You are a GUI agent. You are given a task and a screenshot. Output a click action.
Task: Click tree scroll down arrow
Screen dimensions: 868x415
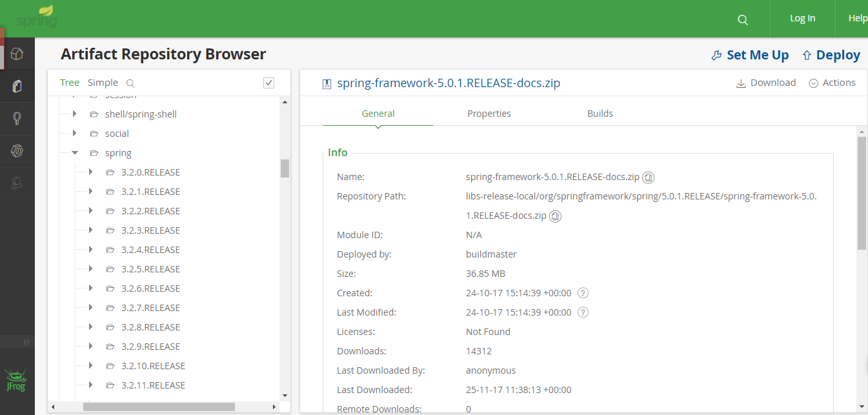pyautogui.click(x=285, y=395)
